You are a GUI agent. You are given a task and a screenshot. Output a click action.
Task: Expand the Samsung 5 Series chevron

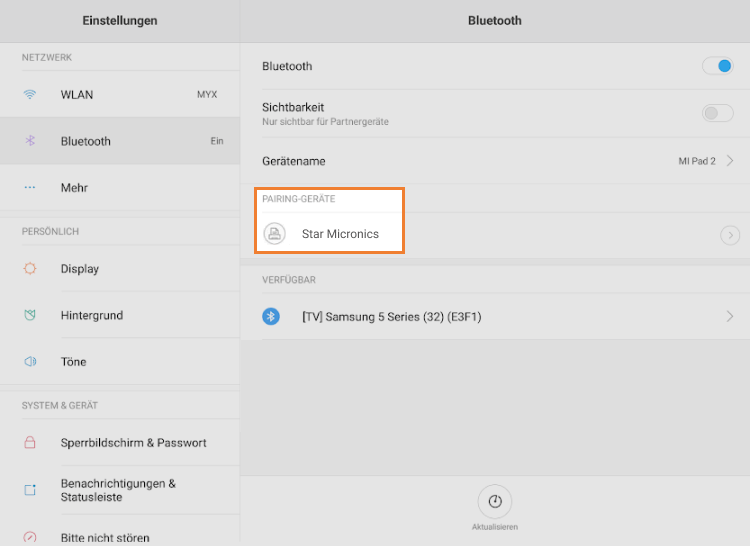pos(730,316)
